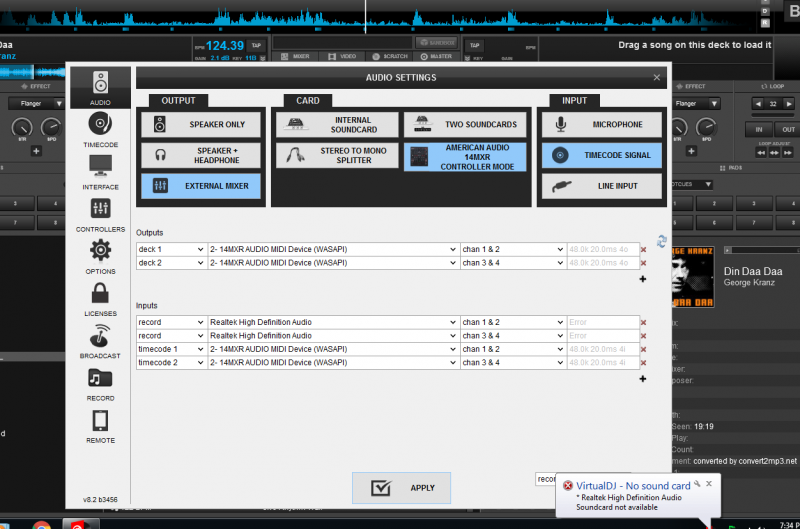The width and height of the screenshot is (800, 529).
Task: Close the Audio Settings dialog
Action: pos(657,78)
